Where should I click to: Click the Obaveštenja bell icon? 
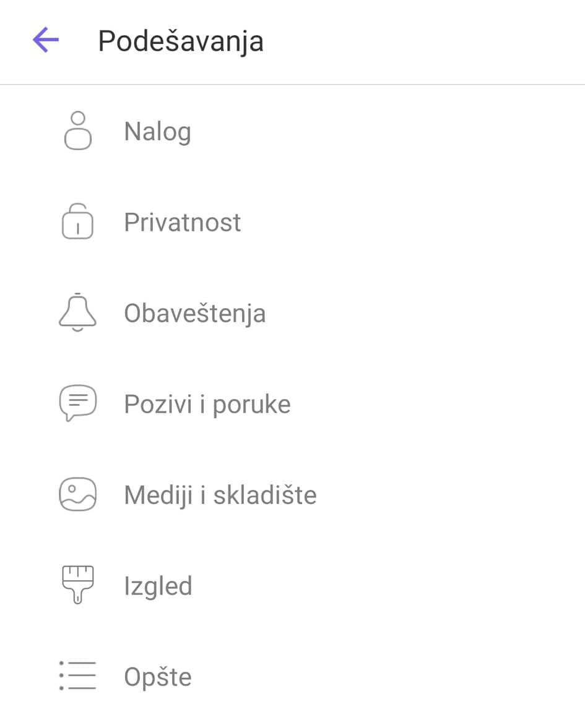(77, 312)
